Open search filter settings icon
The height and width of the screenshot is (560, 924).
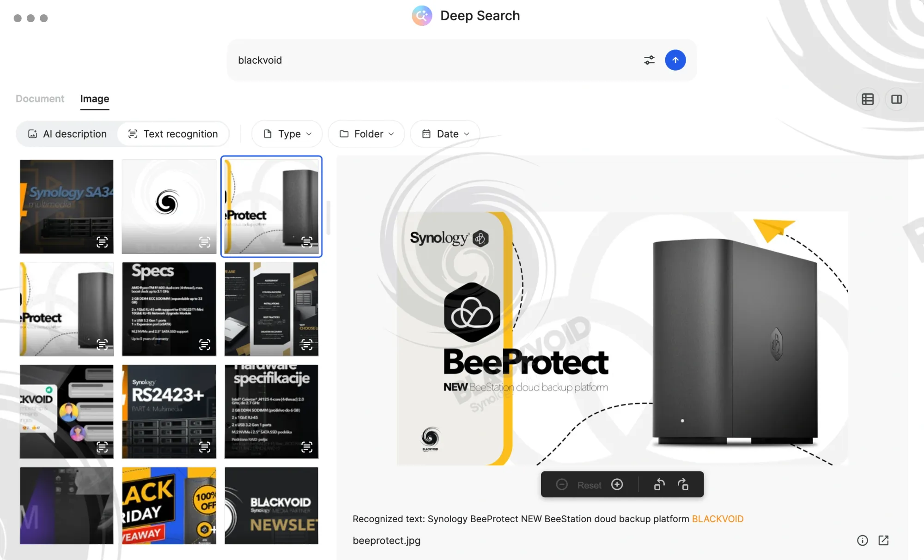649,60
